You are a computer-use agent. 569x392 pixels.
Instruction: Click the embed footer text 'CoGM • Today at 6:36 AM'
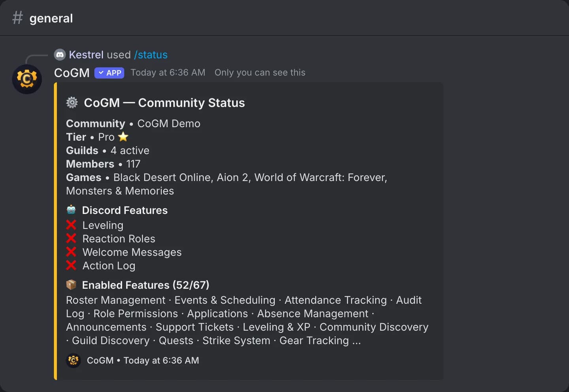click(143, 360)
